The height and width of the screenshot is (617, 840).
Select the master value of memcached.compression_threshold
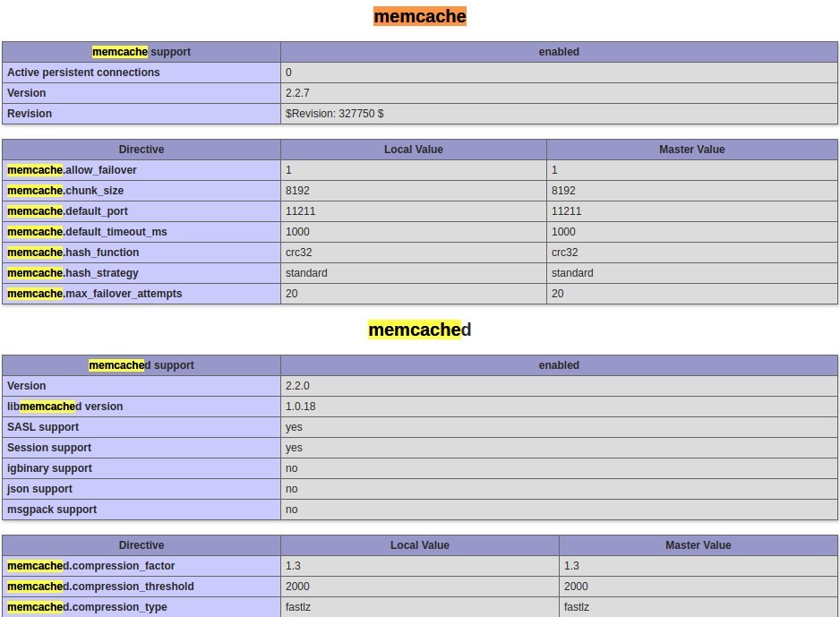576,587
